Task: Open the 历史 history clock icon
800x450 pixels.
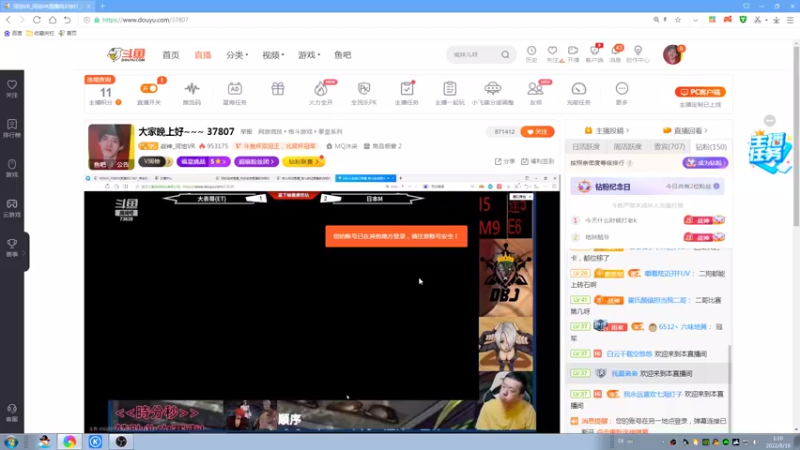Action: coord(531,53)
